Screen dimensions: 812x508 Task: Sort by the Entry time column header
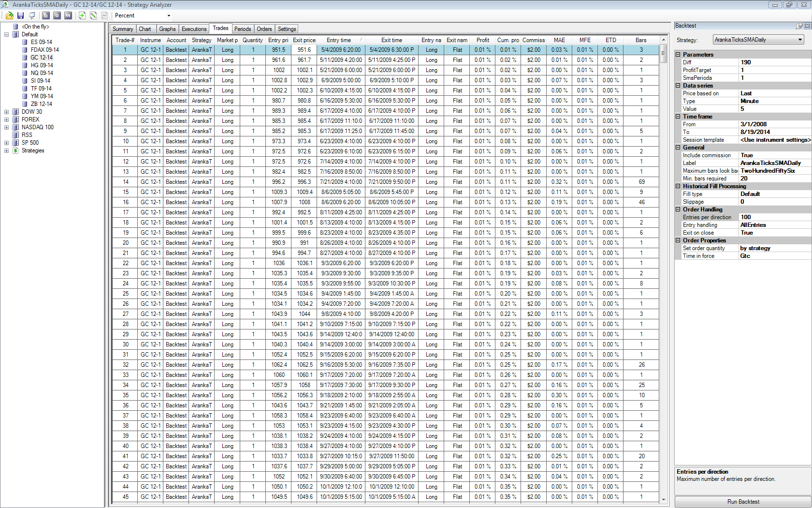point(342,40)
